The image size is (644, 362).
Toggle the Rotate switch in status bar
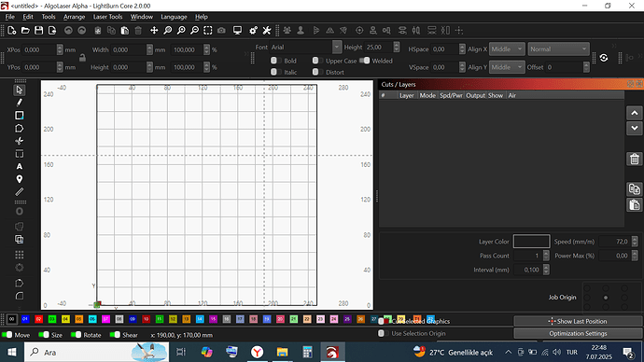(x=76, y=335)
